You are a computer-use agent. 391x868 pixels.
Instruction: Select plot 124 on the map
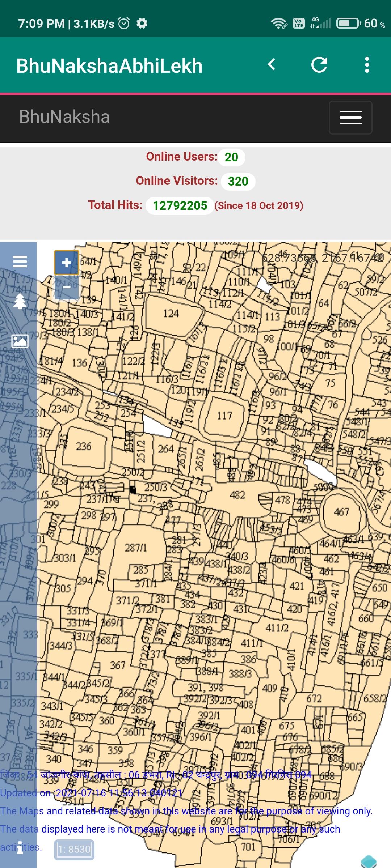click(171, 313)
